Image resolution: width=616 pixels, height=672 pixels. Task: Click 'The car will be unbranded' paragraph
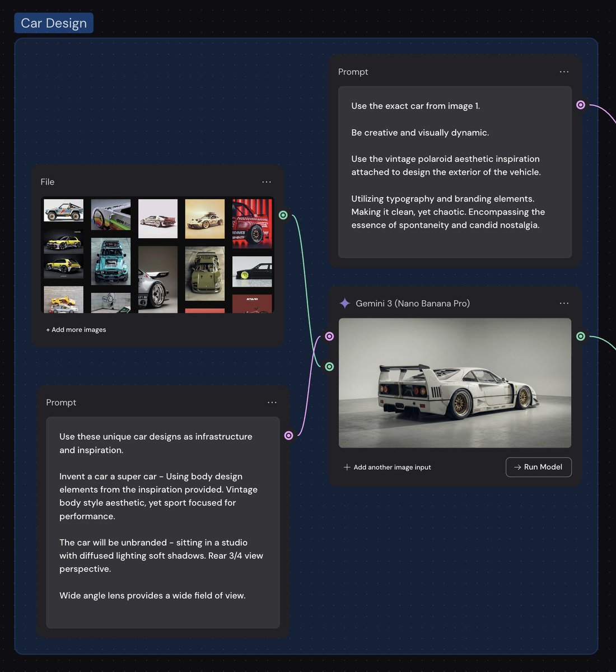pyautogui.click(x=161, y=556)
